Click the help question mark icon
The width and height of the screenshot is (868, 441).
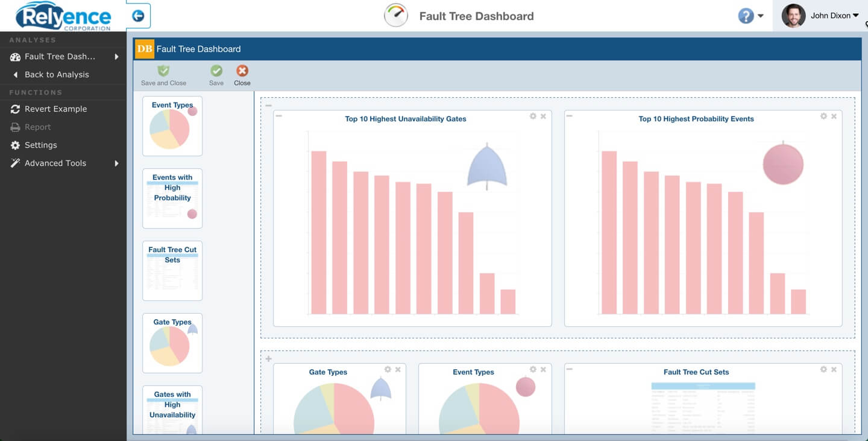pyautogui.click(x=745, y=16)
